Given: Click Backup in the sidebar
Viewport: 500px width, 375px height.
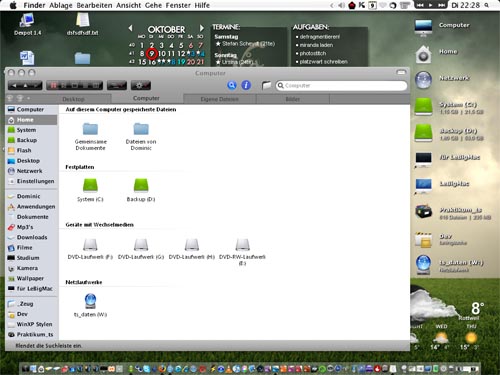Looking at the screenshot, I should click(31, 140).
